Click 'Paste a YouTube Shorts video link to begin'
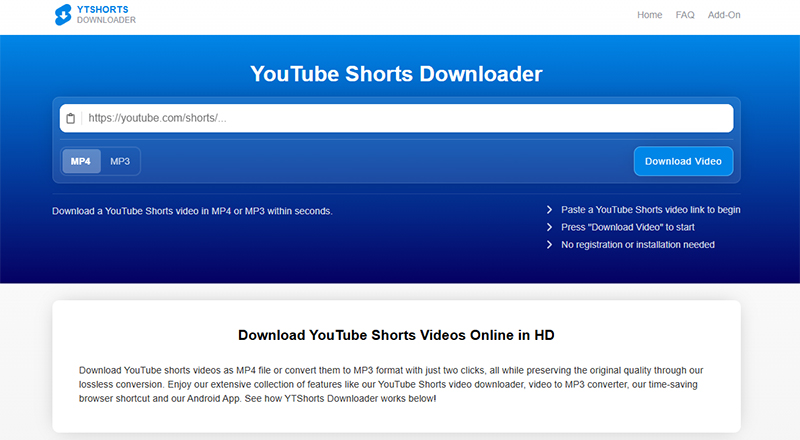This screenshot has width=800, height=440. coord(651,210)
